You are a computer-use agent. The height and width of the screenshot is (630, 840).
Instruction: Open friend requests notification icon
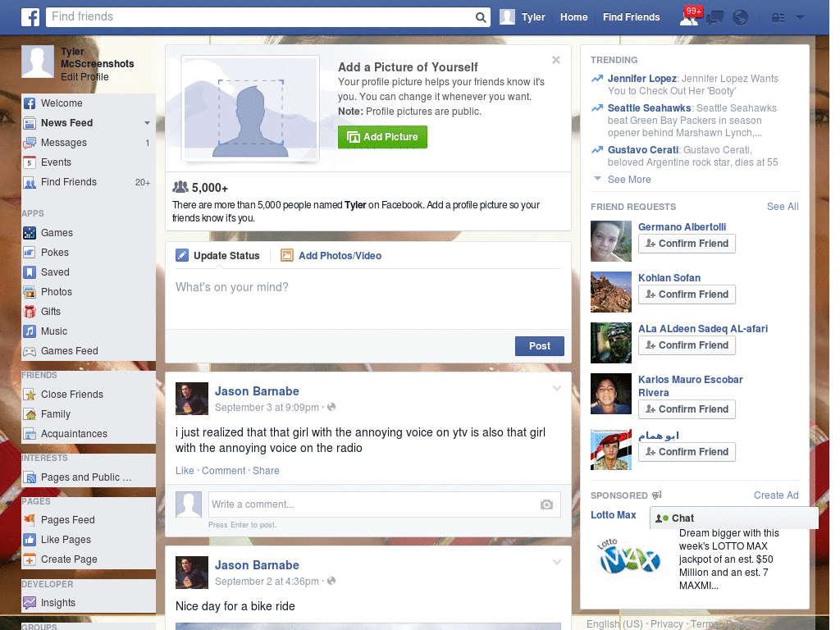coord(689,18)
